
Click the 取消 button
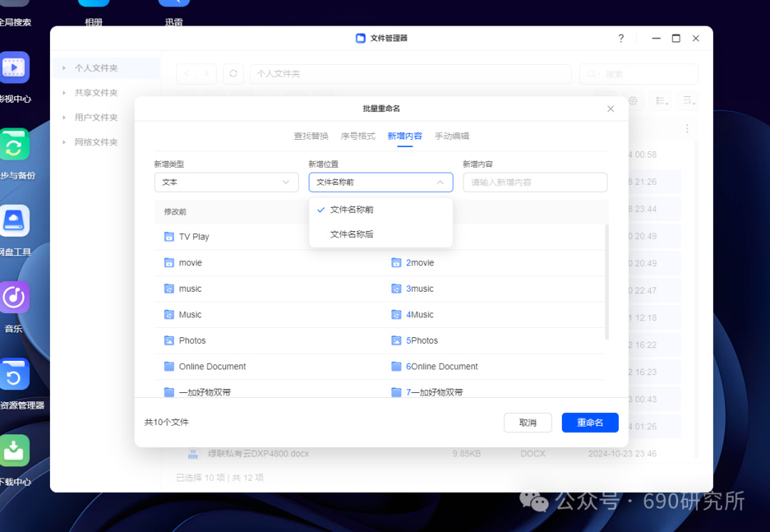(x=528, y=422)
